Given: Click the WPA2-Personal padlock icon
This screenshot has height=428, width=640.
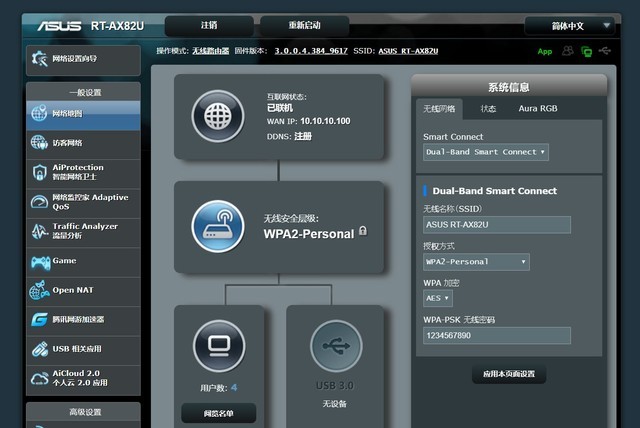Looking at the screenshot, I should (362, 231).
